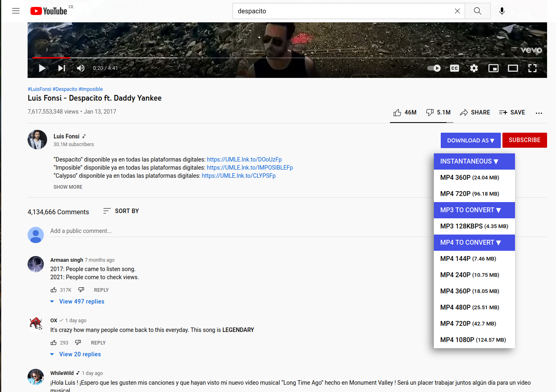Toggle theater mode

513,68
